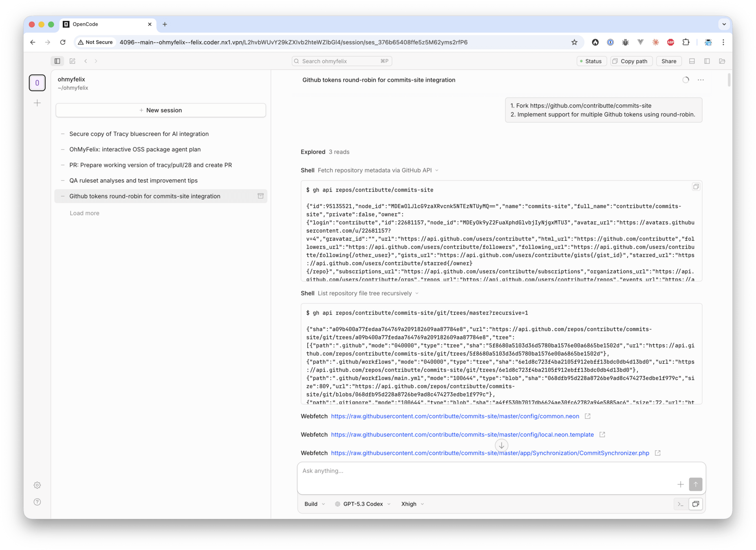Switch to shell mode terminal icon
Viewport: 756px width, 550px height.
point(681,504)
